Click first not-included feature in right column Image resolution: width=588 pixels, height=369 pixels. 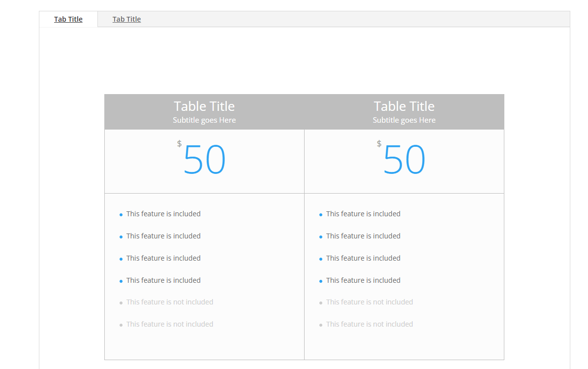coord(370,302)
